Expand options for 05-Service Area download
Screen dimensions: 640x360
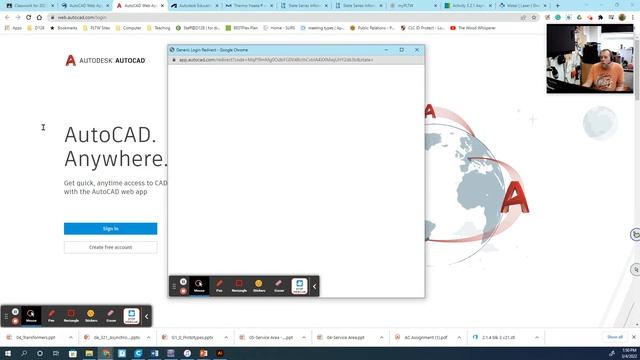(304, 338)
